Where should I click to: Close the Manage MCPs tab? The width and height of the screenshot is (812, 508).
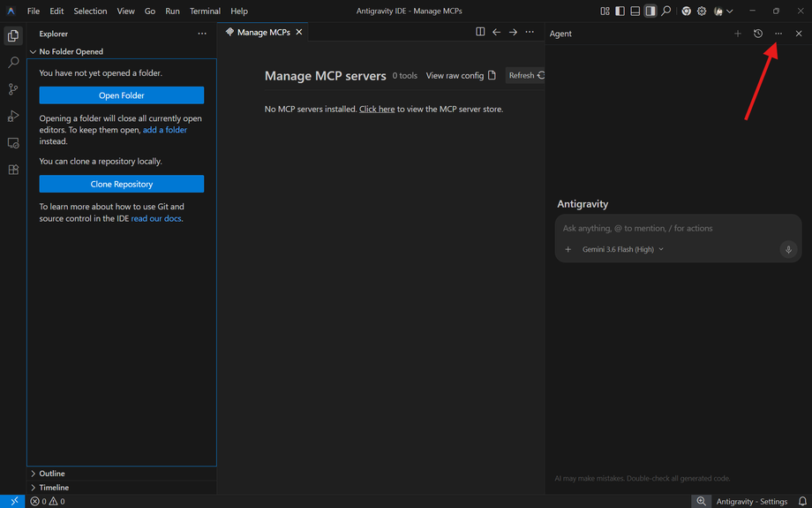299,32
